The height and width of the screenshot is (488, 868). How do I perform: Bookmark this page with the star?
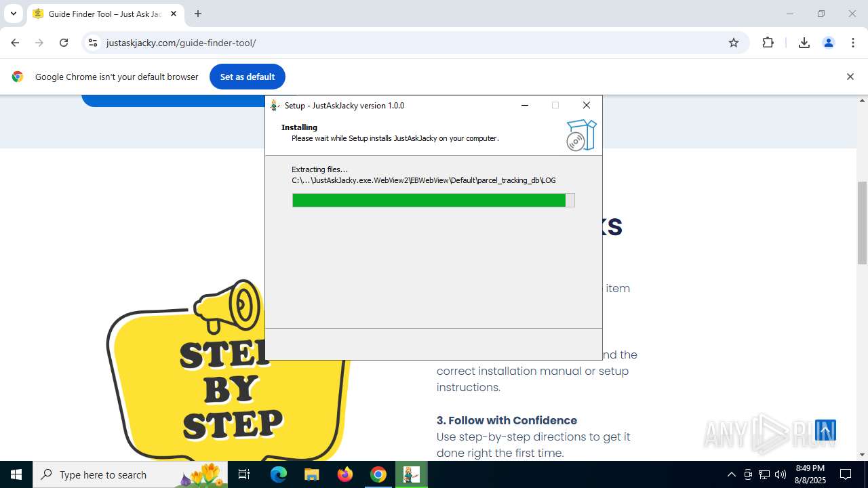click(x=734, y=43)
